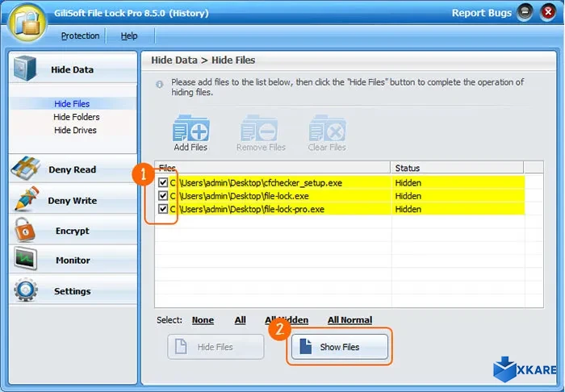Click the Encrypt padlock icon

24,230
